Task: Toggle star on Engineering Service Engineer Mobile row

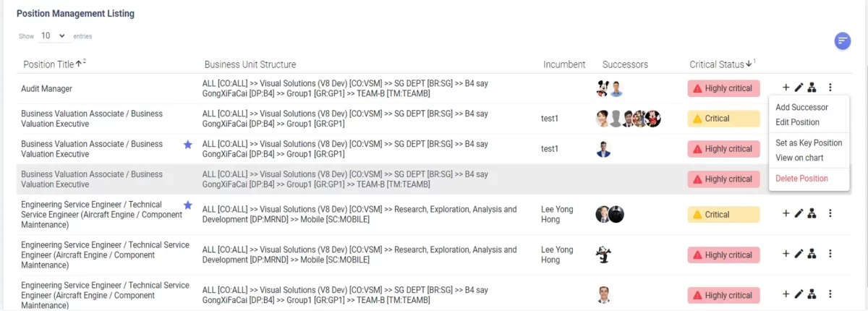Action: pos(188,205)
